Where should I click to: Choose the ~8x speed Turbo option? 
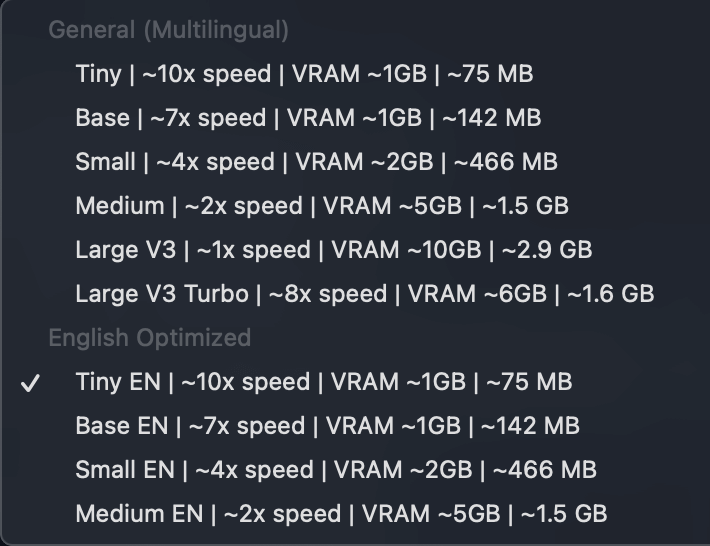[364, 294]
